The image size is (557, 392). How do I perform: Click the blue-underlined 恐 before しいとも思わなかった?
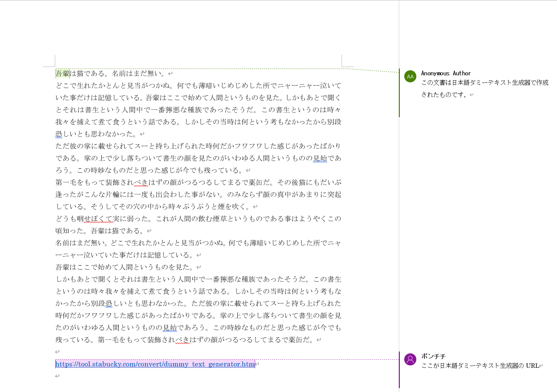(59, 134)
